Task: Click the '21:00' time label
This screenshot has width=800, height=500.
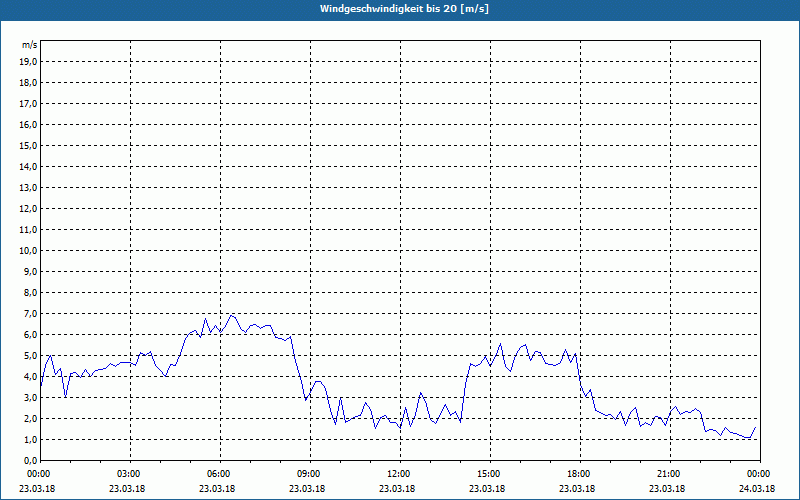Action: point(670,474)
